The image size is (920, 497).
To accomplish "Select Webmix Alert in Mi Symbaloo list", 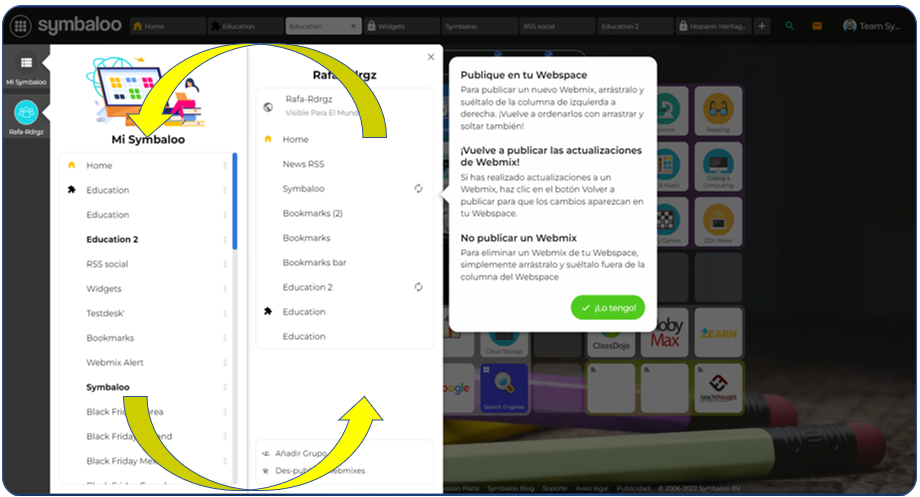I will pyautogui.click(x=115, y=363).
